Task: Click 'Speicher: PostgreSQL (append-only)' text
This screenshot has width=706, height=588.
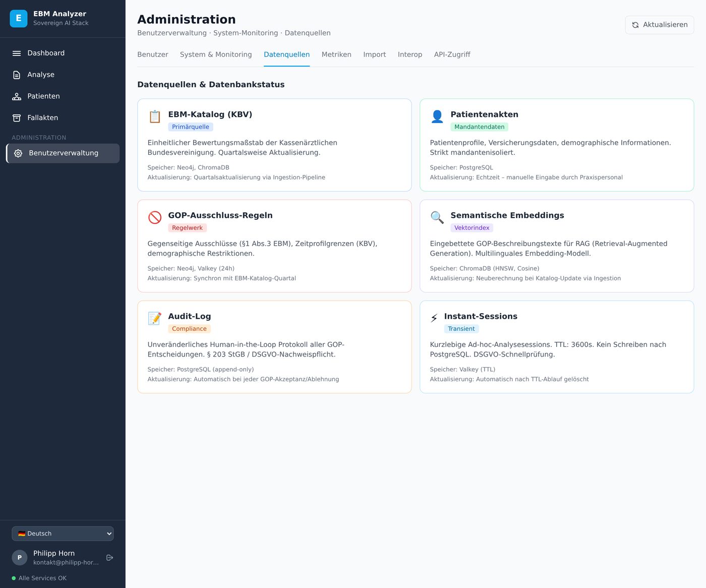Action: 201,370
